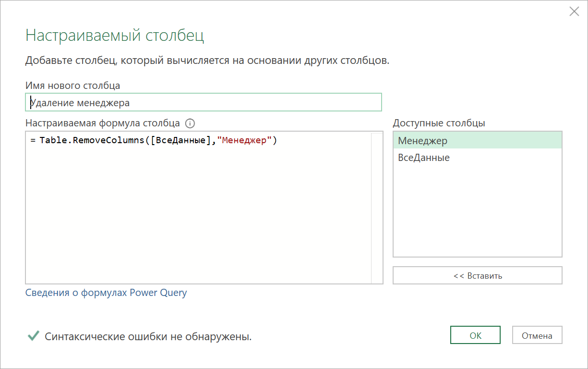The height and width of the screenshot is (369, 588).
Task: Click "Менеджер" string in the formula
Action: point(244,140)
